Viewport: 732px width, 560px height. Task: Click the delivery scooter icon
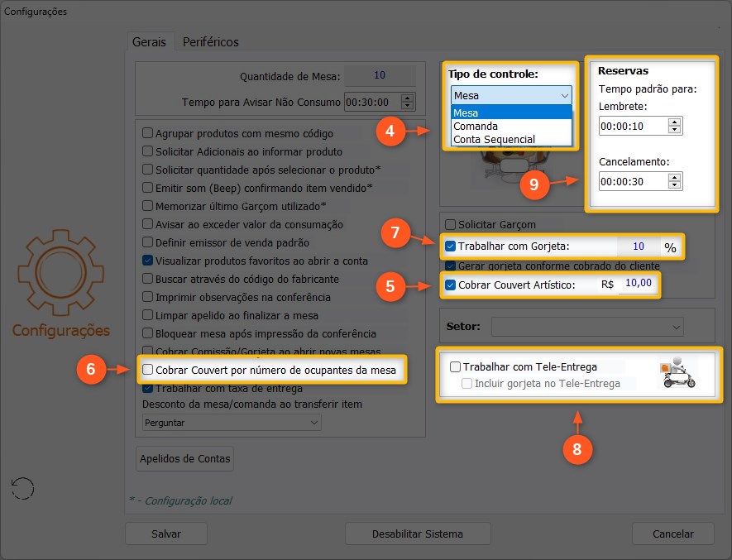(677, 373)
